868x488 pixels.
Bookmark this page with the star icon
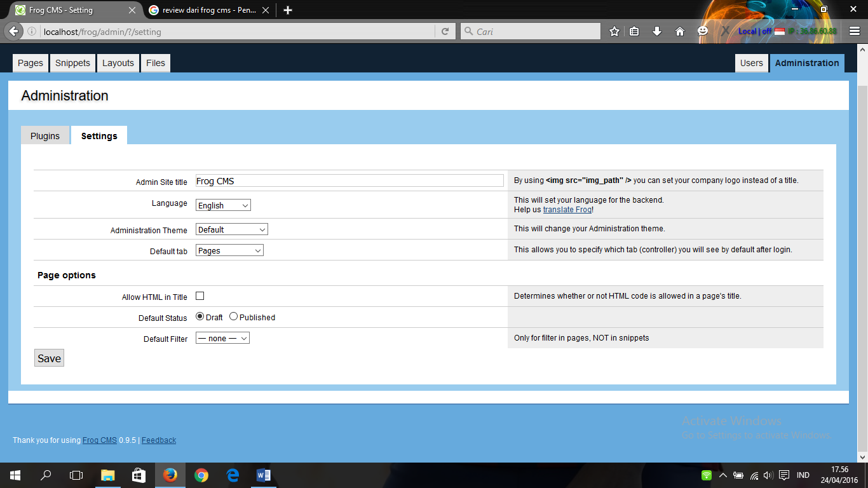pyautogui.click(x=614, y=31)
